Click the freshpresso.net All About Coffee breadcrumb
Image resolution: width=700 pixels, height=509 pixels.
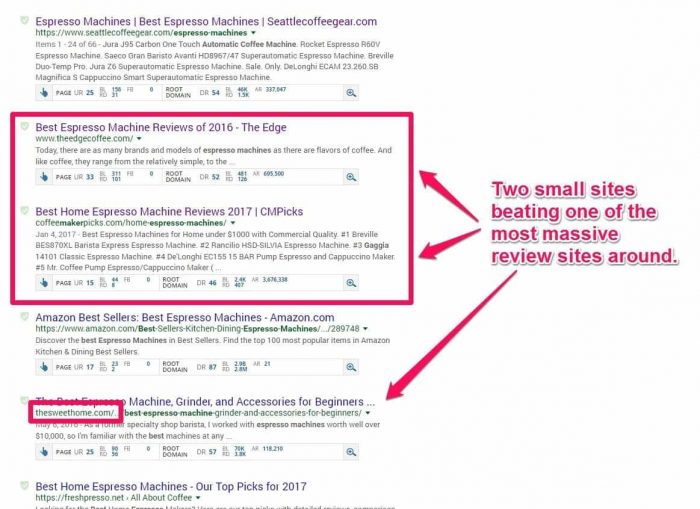[x=113, y=498]
